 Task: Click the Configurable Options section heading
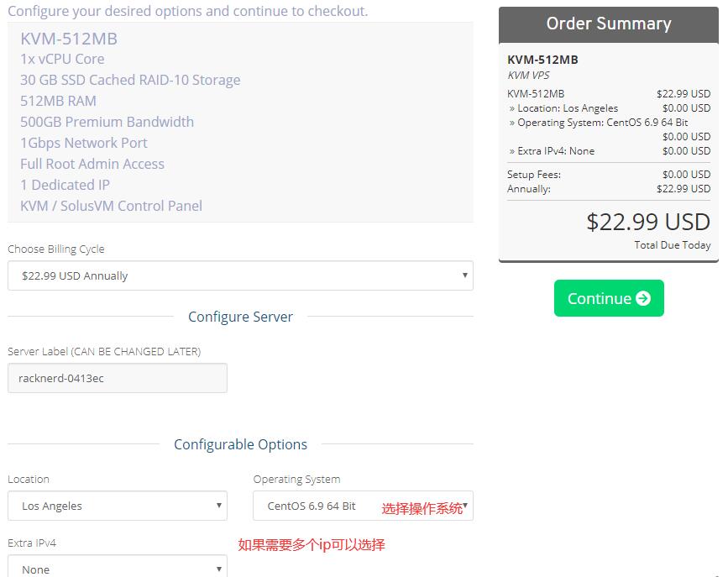tap(240, 444)
